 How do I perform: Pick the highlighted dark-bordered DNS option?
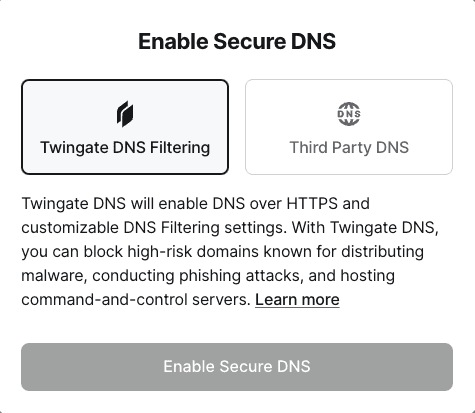[125, 127]
